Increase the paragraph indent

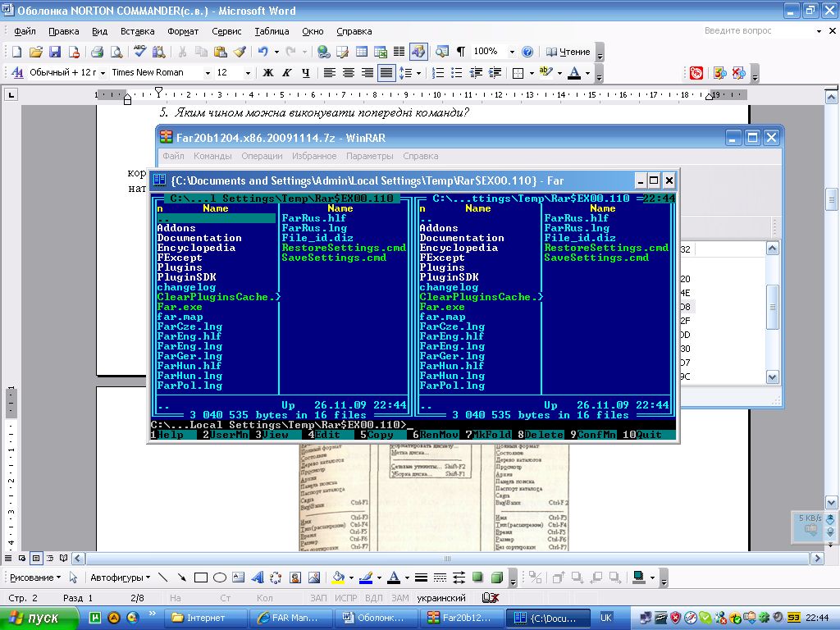[495, 72]
